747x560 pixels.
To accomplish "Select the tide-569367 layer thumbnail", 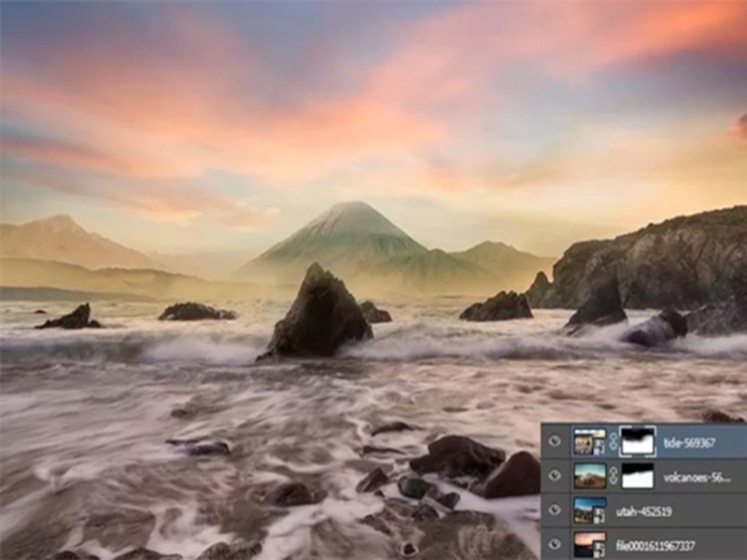I will tap(590, 441).
